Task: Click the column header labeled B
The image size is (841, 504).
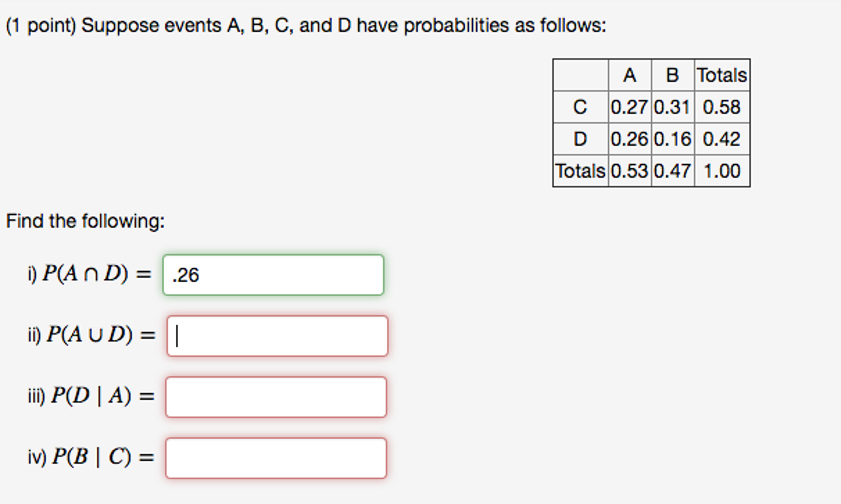Action: (672, 74)
